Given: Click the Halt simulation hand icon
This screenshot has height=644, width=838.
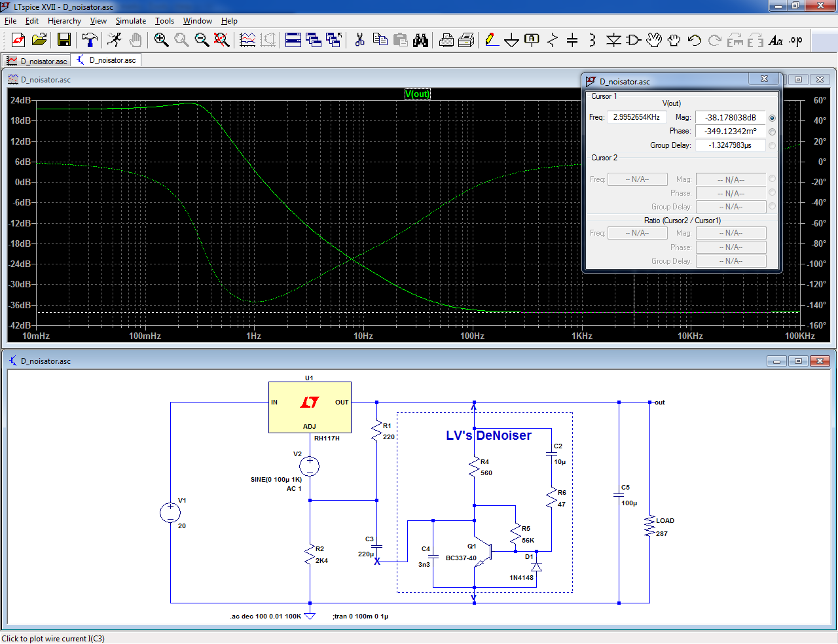Looking at the screenshot, I should [135, 41].
